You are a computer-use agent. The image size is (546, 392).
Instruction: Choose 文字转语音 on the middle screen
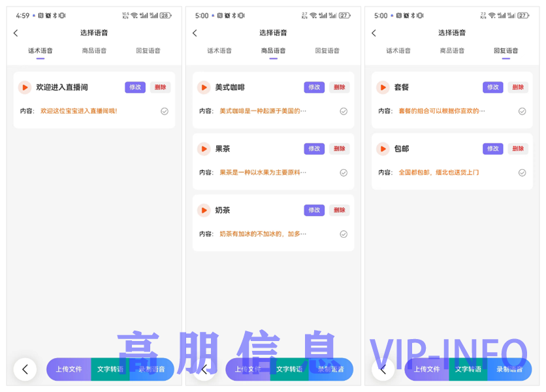coord(289,369)
